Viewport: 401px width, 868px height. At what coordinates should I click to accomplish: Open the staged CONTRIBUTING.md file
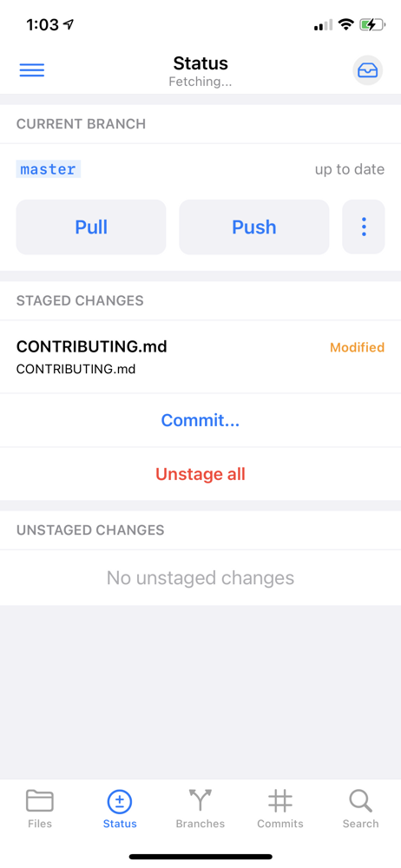[200, 357]
